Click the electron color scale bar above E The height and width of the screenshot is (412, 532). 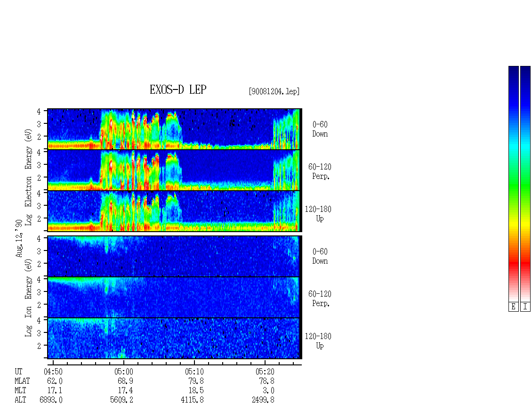[513, 183]
